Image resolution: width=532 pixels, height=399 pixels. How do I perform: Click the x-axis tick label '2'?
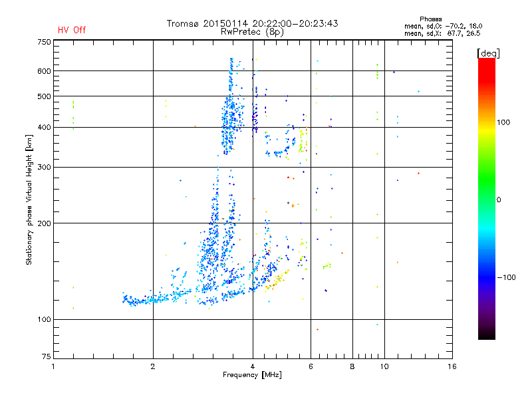153,366
